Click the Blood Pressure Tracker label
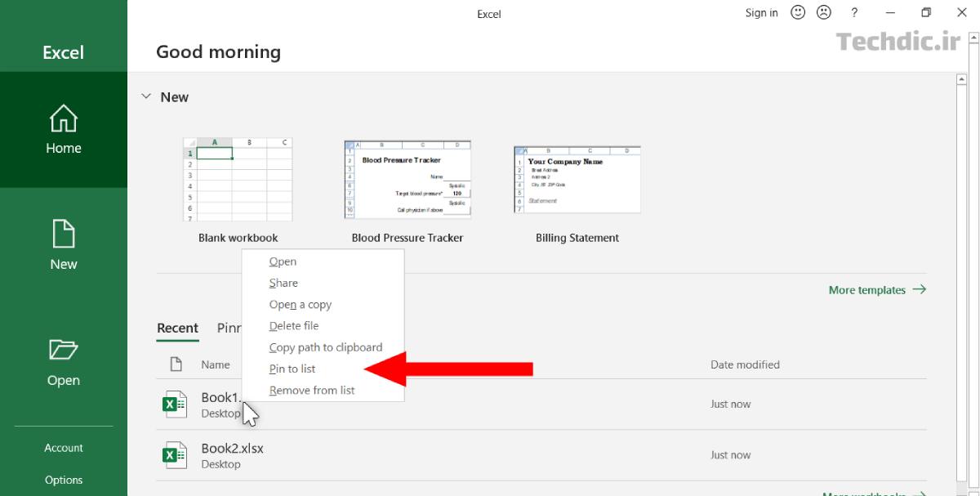Viewport: 980px width, 496px height. 408,238
